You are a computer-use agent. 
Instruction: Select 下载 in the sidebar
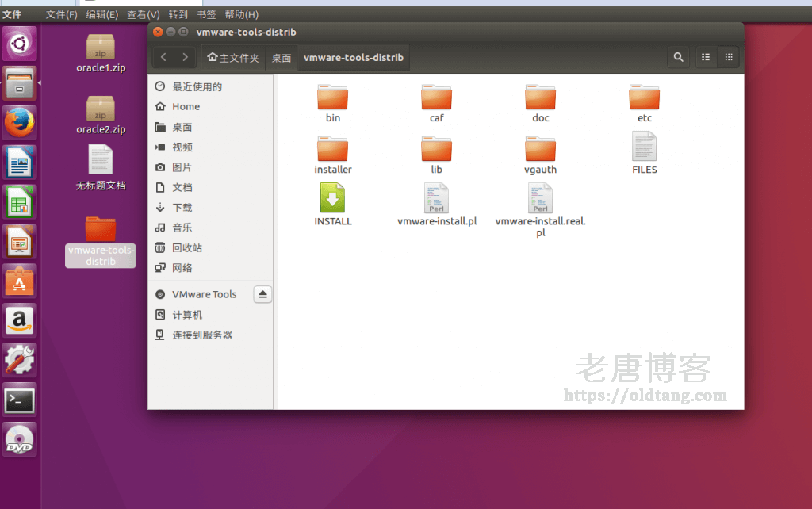(182, 208)
